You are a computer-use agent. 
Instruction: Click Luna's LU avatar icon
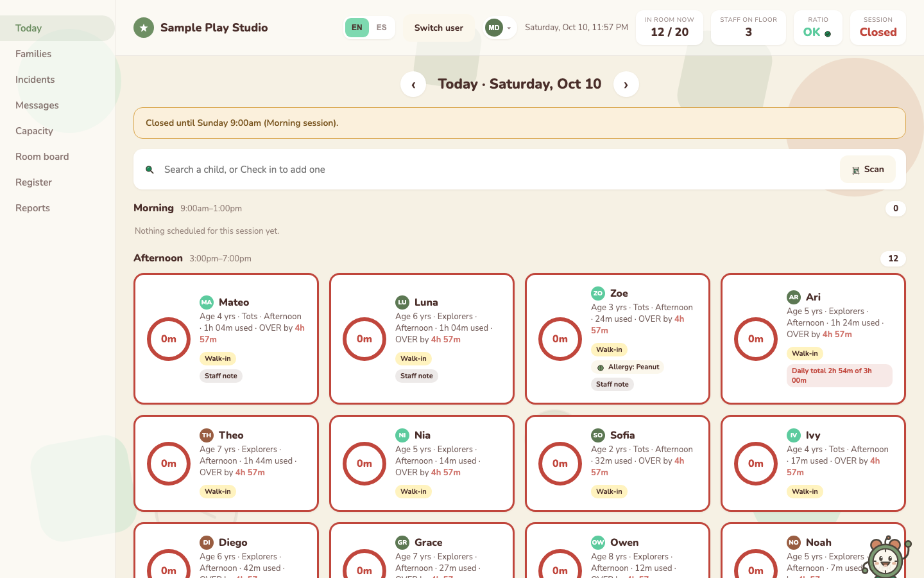tap(402, 302)
